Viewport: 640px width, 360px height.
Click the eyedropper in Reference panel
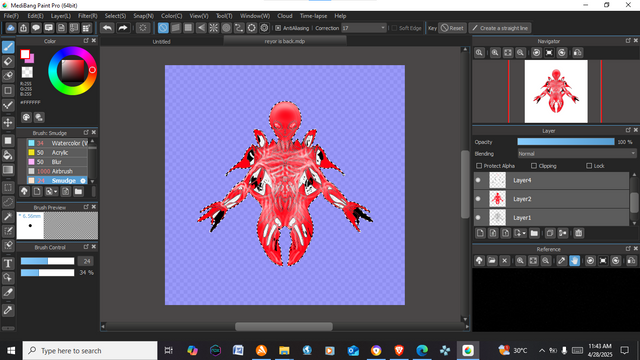(562, 261)
